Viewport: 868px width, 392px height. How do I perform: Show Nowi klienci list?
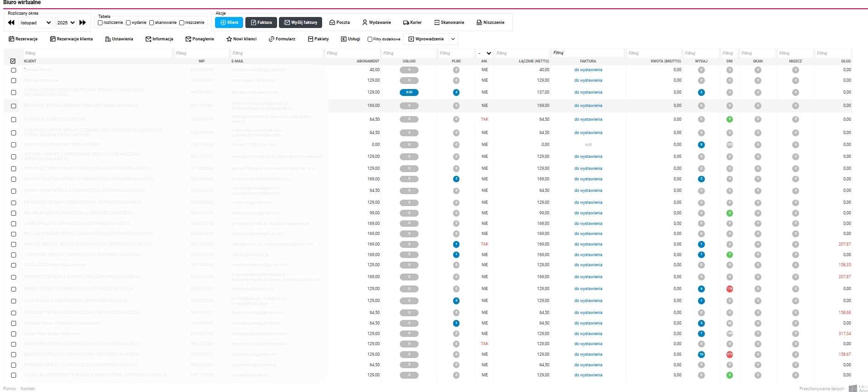(241, 39)
